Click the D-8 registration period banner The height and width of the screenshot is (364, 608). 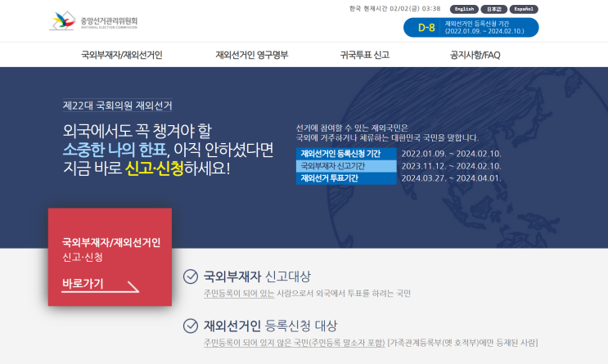coord(471,28)
